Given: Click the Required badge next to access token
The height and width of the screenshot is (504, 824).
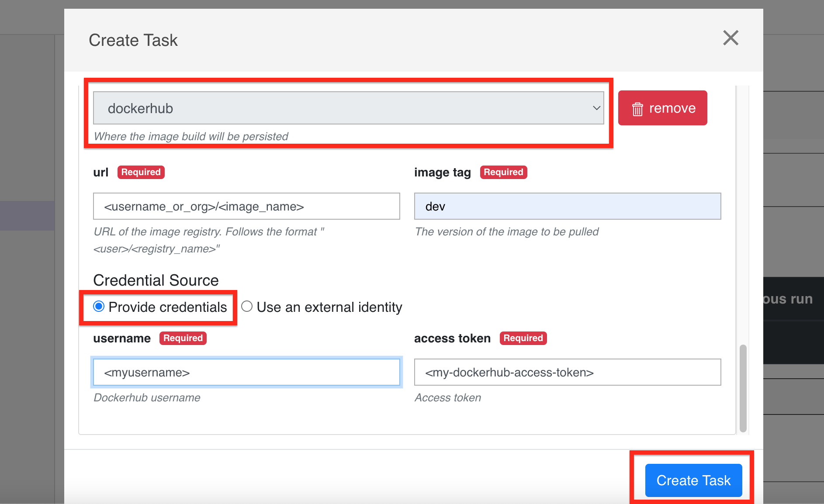Looking at the screenshot, I should coord(523,338).
